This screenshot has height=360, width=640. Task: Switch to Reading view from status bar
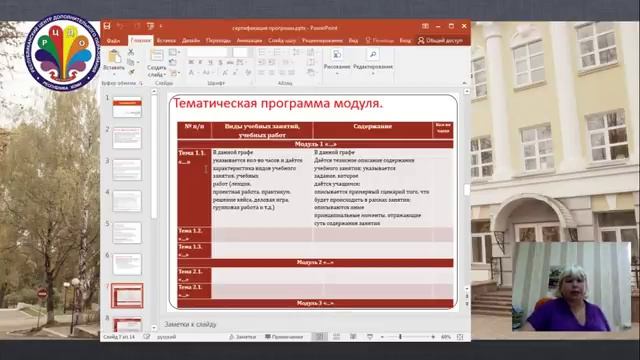click(353, 337)
